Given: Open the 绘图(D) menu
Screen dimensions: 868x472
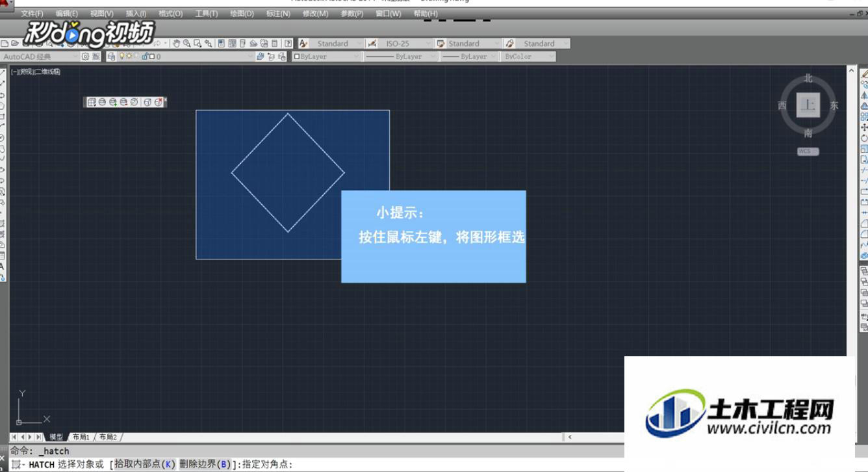Looking at the screenshot, I should tap(242, 14).
